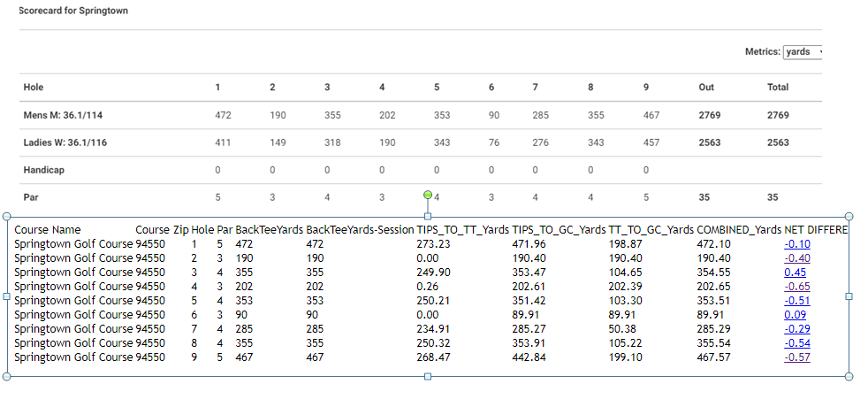
Task: Select the 198.87 cell
Action: pyautogui.click(x=626, y=244)
